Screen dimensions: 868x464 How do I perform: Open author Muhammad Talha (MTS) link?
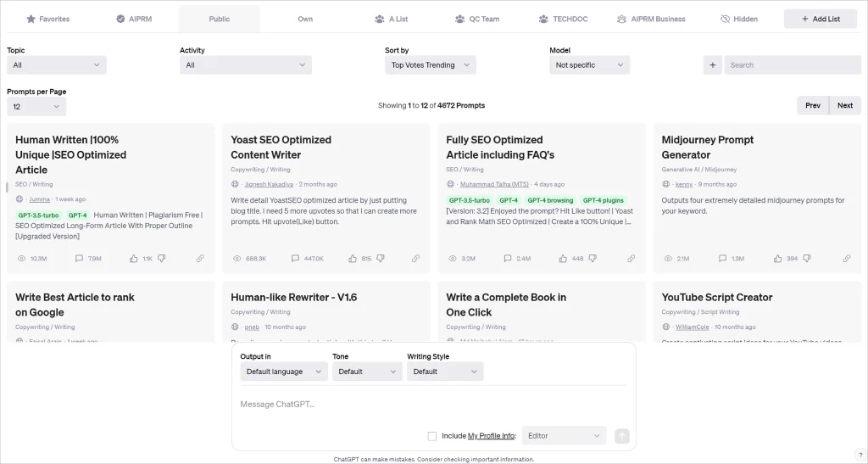pos(494,184)
